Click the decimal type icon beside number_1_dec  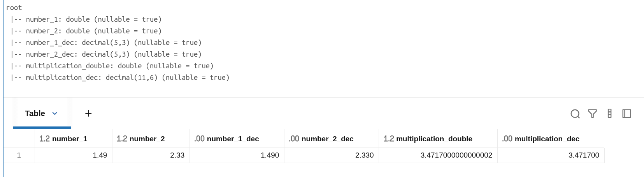tap(199, 139)
